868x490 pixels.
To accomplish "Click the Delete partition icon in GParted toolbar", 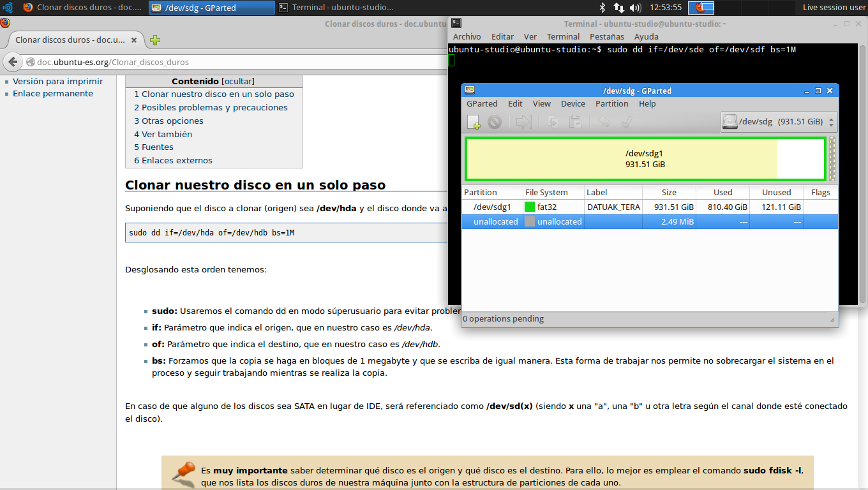I will [495, 122].
